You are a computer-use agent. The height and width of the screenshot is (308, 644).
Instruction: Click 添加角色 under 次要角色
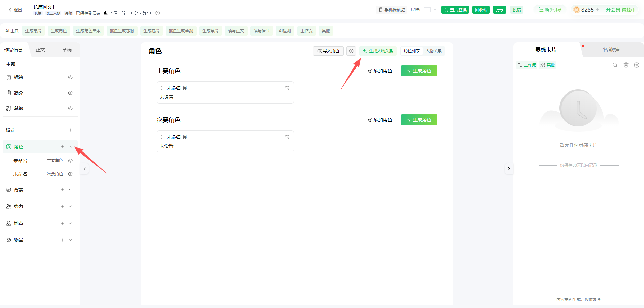click(380, 120)
